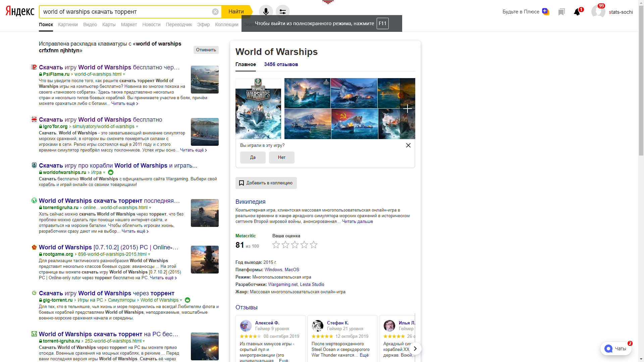Image resolution: width=644 pixels, height=362 pixels.
Task: Click Отменить keyboard layout correction
Action: click(206, 50)
